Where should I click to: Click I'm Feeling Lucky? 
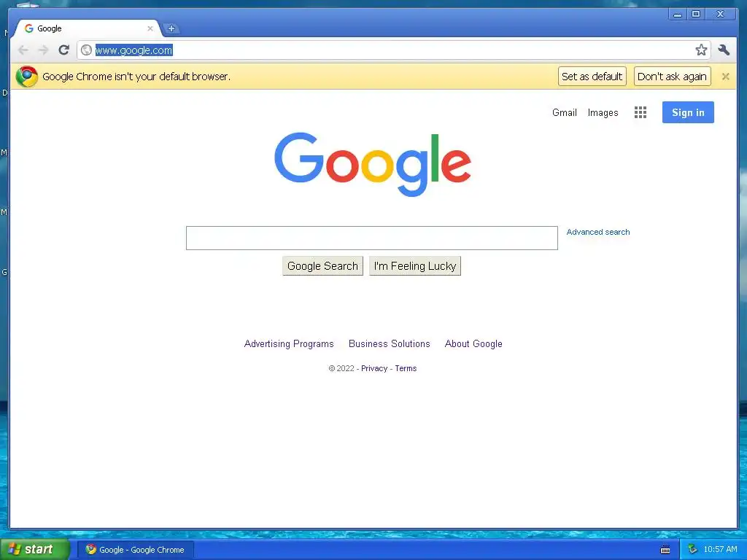tap(415, 266)
